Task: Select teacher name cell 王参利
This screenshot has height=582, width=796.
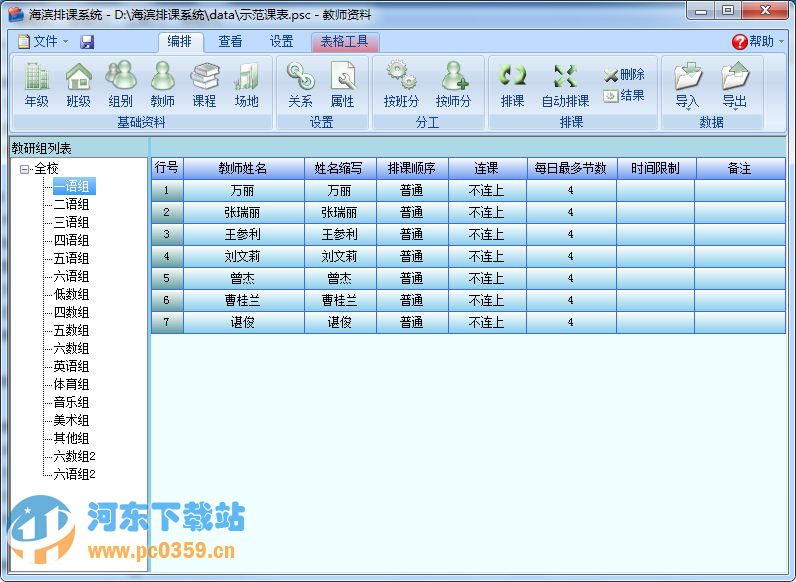Action: (244, 235)
